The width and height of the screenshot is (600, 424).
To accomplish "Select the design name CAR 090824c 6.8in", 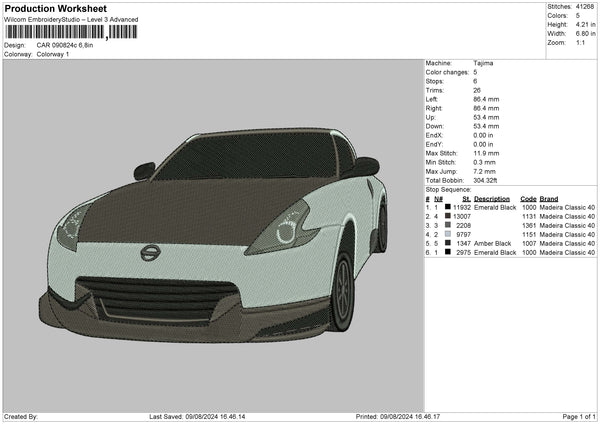I will click(x=67, y=46).
